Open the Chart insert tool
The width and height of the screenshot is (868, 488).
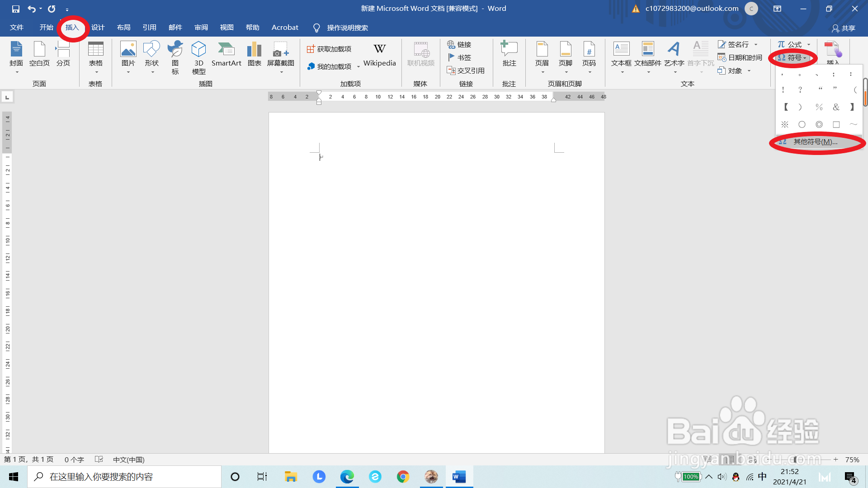254,54
